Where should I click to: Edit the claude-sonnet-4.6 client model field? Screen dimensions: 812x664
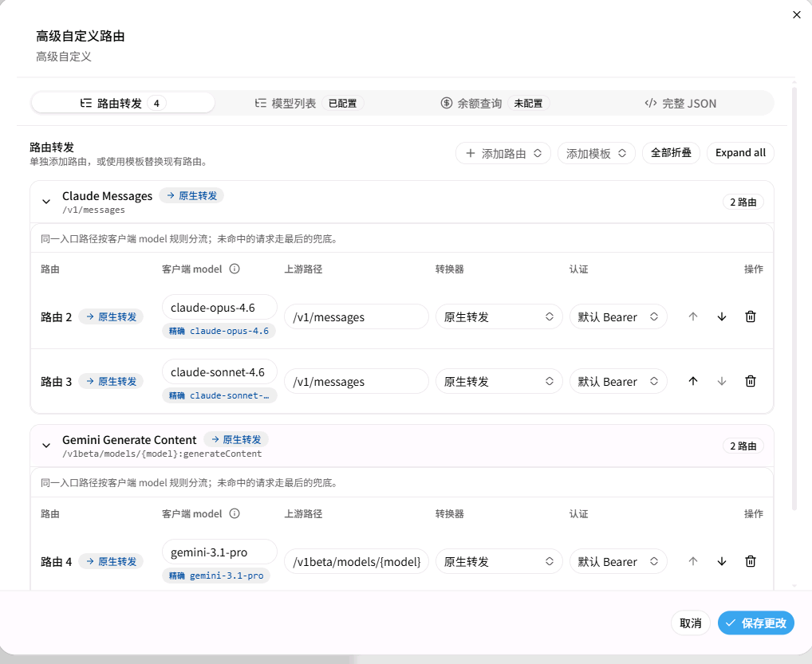tap(219, 372)
